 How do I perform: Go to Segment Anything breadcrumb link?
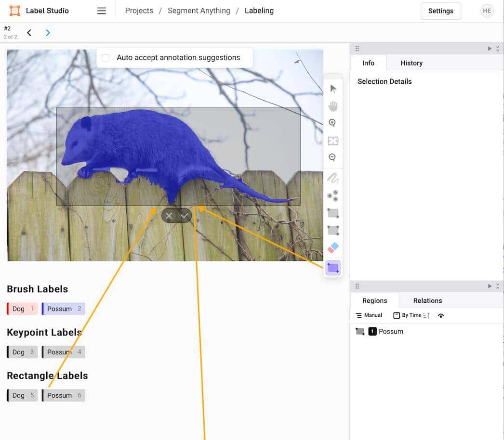click(199, 11)
